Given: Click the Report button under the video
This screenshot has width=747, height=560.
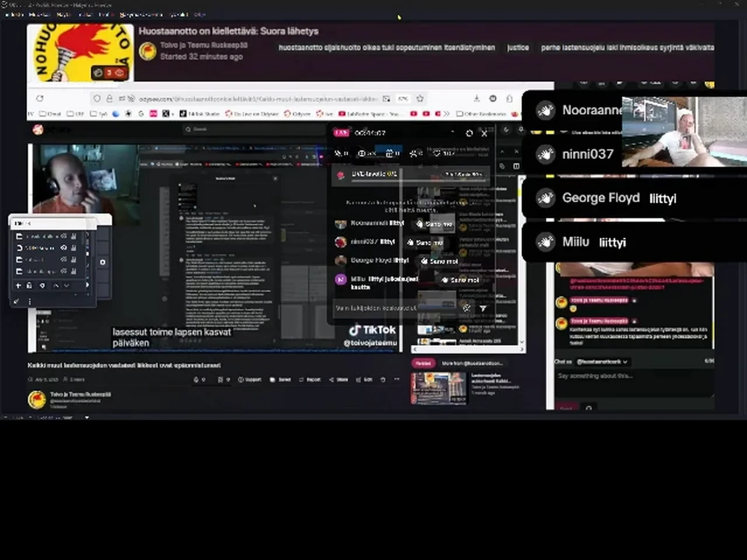Looking at the screenshot, I should point(310,380).
